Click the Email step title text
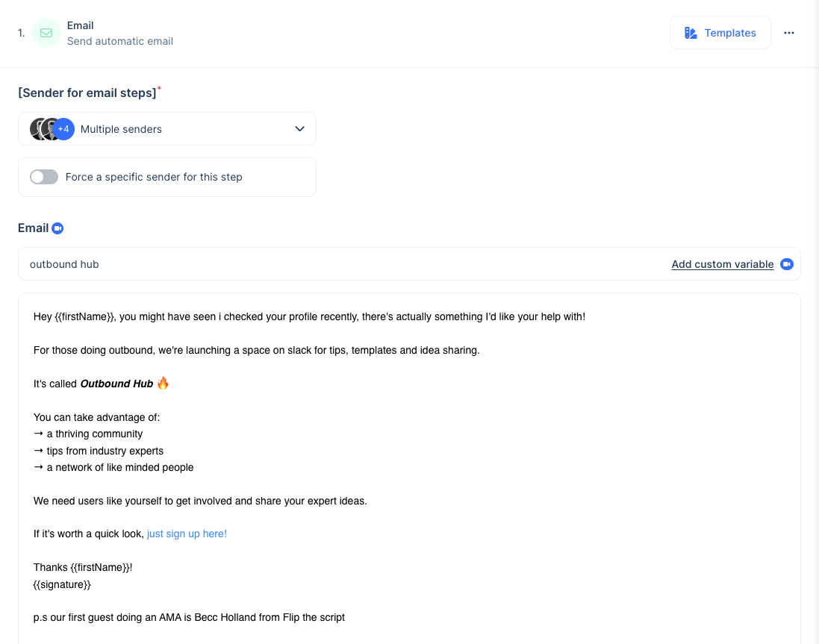This screenshot has width=819, height=644. (x=81, y=25)
